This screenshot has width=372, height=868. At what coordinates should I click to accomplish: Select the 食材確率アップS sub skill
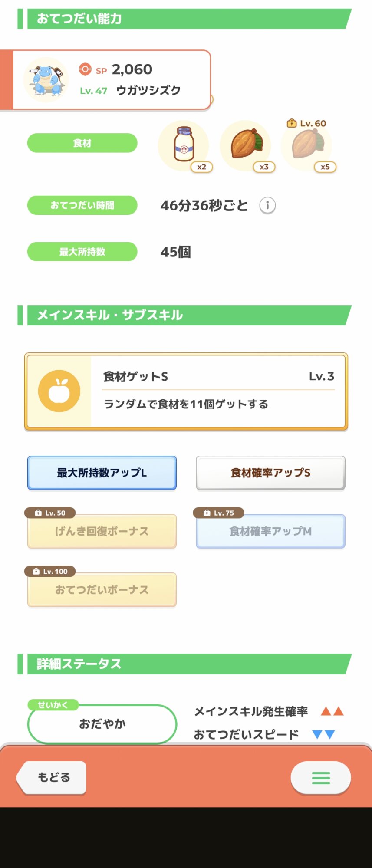270,473
